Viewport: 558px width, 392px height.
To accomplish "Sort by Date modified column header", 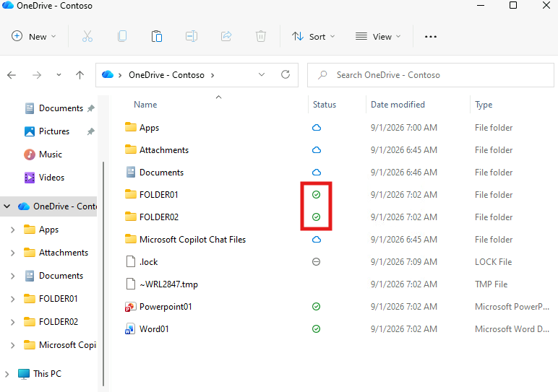I will click(398, 105).
